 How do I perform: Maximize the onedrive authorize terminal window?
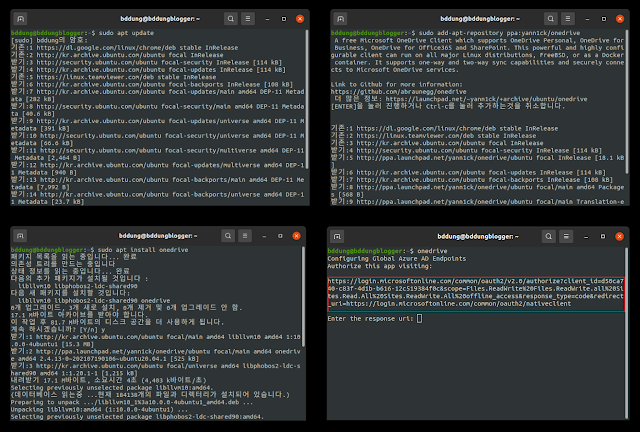(603, 236)
